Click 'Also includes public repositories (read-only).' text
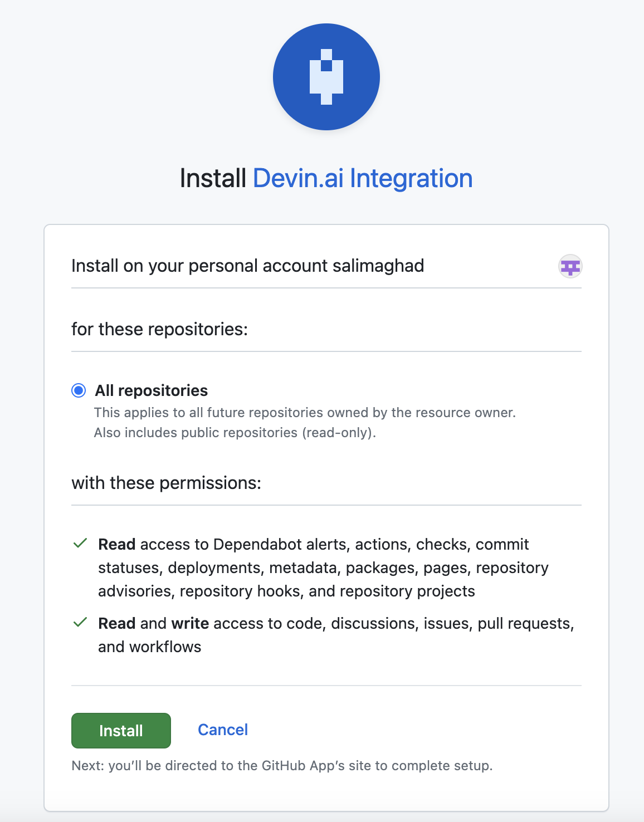644x822 pixels. click(x=235, y=433)
